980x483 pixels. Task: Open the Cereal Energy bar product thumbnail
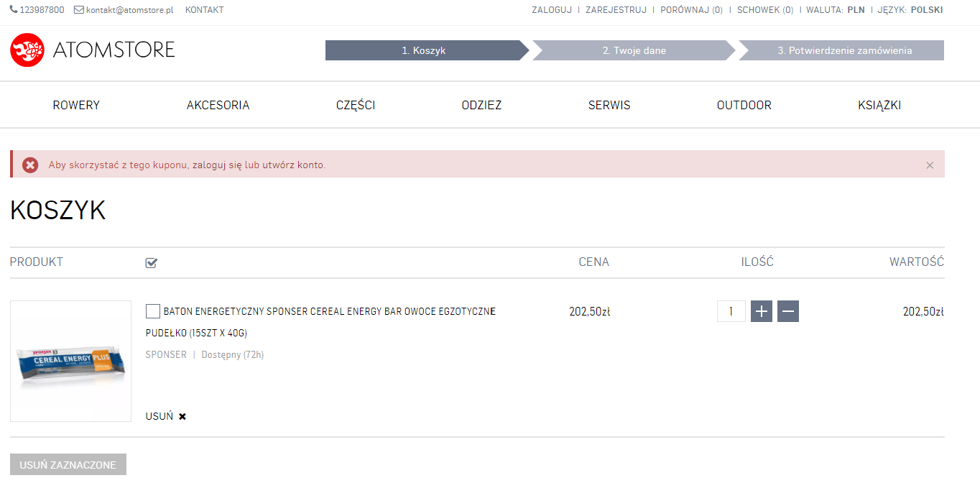coord(70,361)
